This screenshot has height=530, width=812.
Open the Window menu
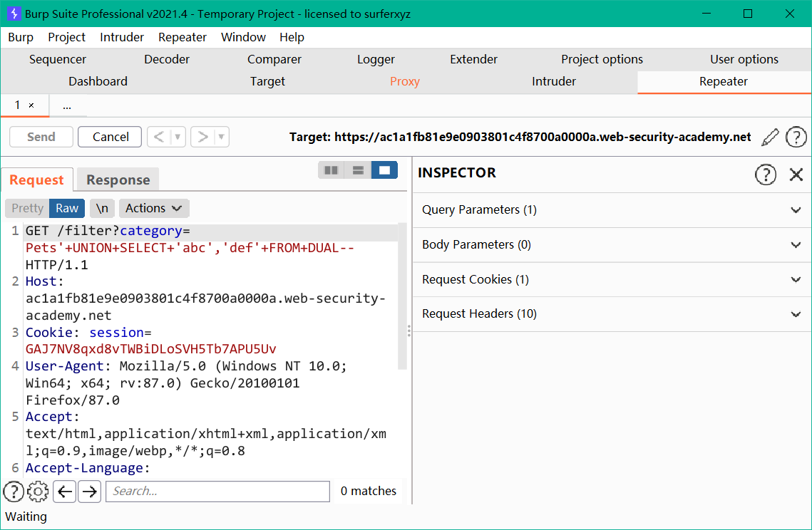click(243, 37)
